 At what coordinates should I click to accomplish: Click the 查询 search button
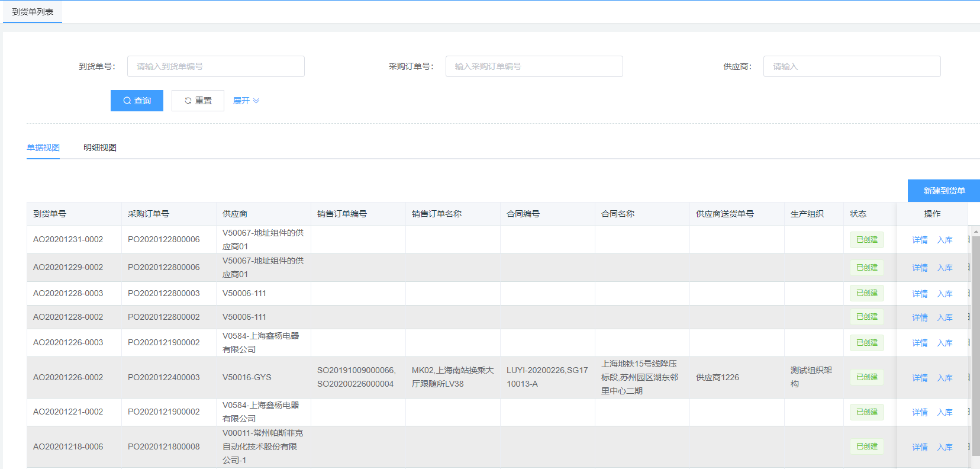(137, 101)
